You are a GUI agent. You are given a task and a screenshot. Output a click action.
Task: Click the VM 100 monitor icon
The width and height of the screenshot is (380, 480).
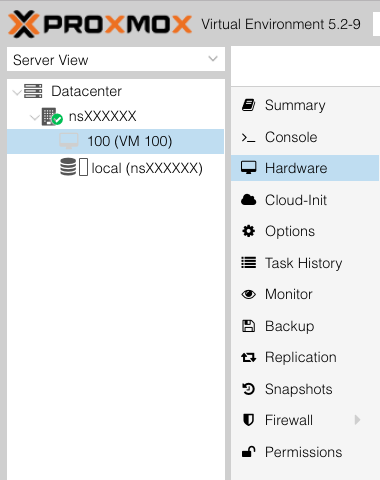point(69,141)
